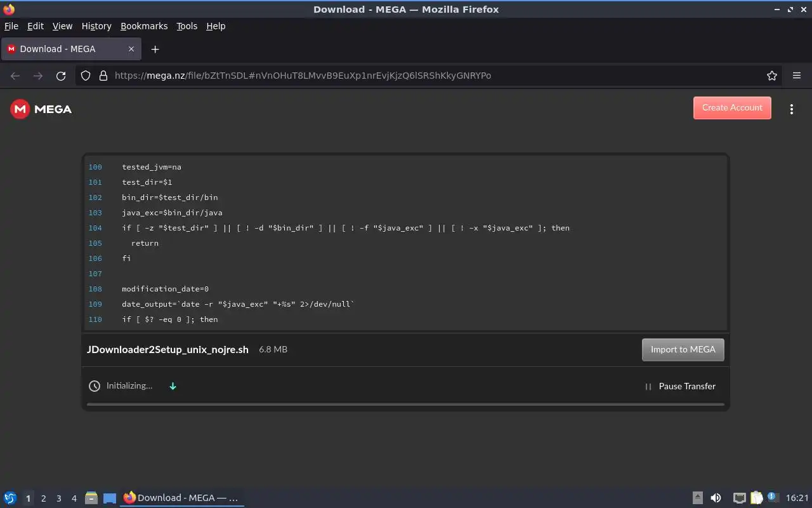This screenshot has width=812, height=508.
Task: Switch to workspace 1
Action: click(28, 498)
